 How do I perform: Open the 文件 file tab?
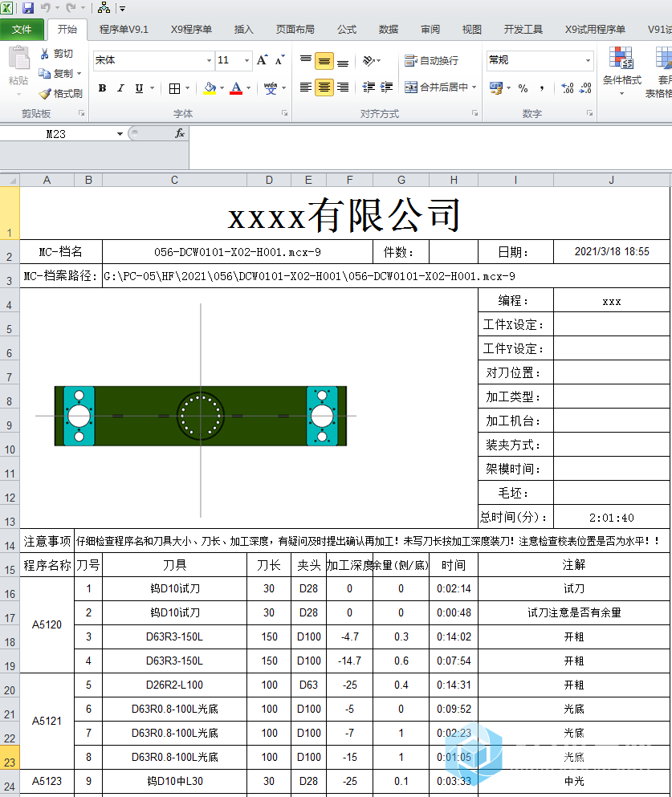(x=22, y=30)
